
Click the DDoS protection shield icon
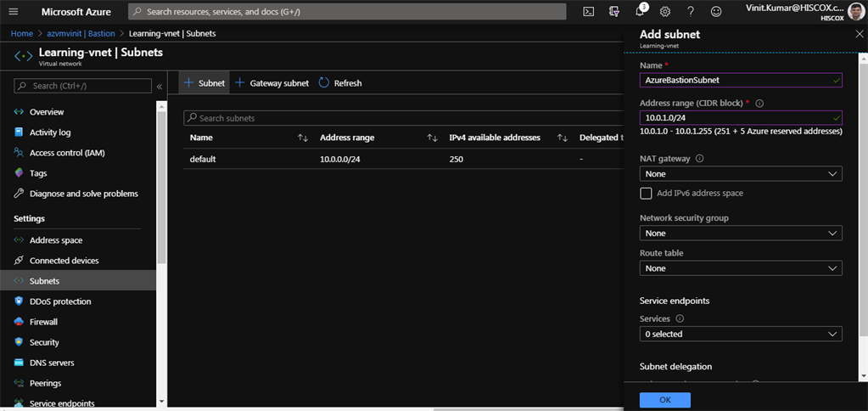(19, 301)
